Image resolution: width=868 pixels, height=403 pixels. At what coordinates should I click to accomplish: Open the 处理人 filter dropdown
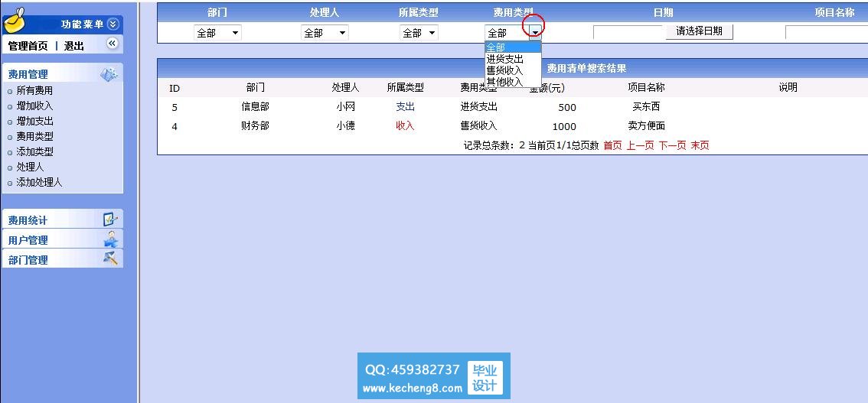coord(325,33)
